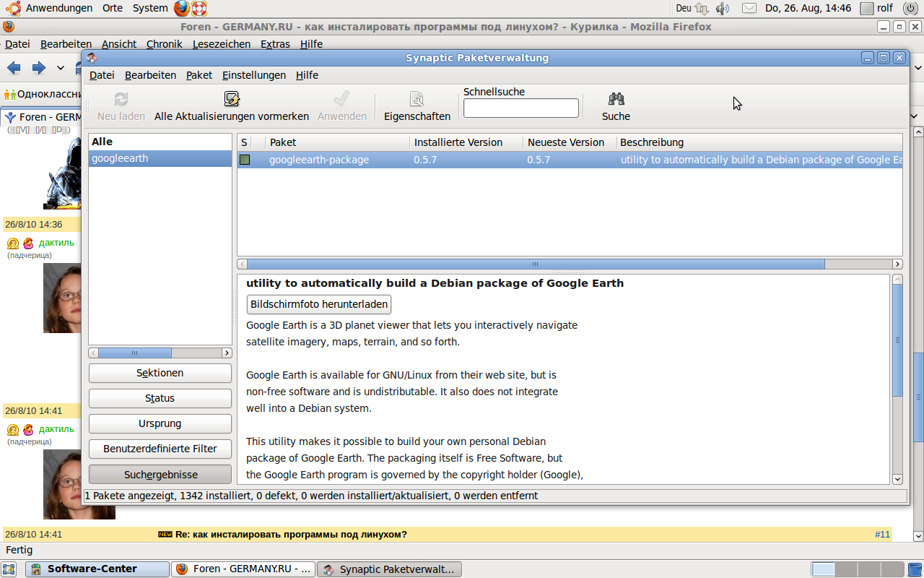Sort by Installierte Version column header
Viewport: 924px width, 578px height.
tap(466, 142)
